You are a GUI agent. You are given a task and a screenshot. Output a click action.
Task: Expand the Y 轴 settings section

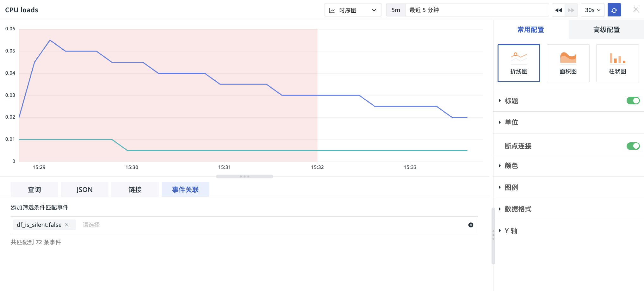click(568, 231)
